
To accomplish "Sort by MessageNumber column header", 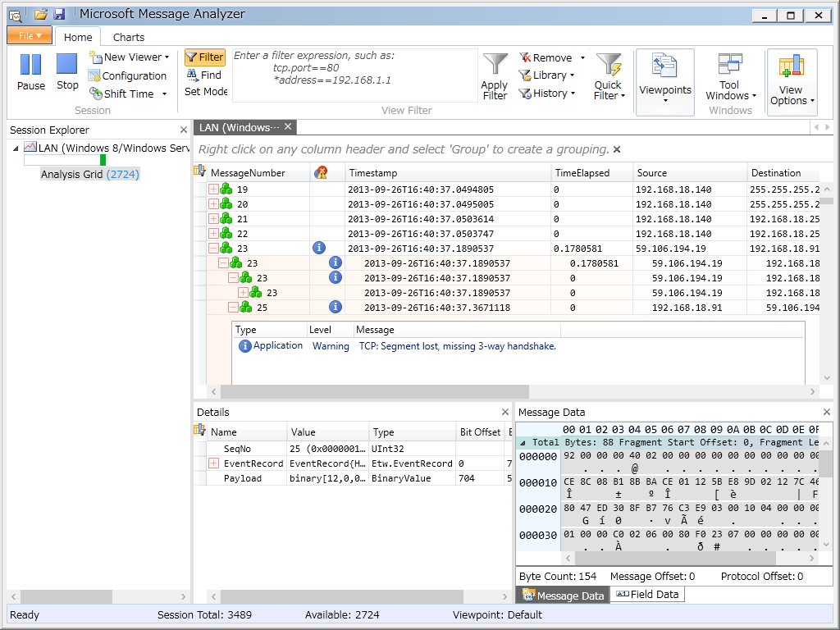I will pos(258,173).
